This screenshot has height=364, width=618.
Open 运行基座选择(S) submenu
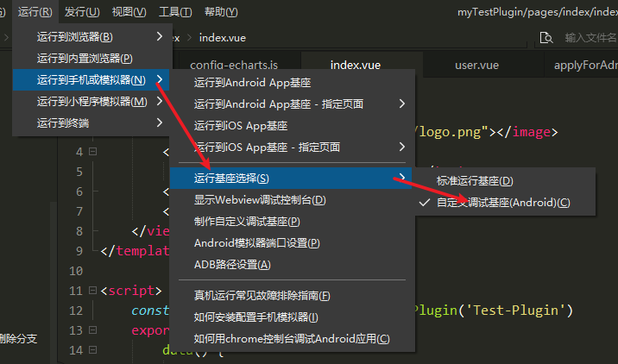291,178
